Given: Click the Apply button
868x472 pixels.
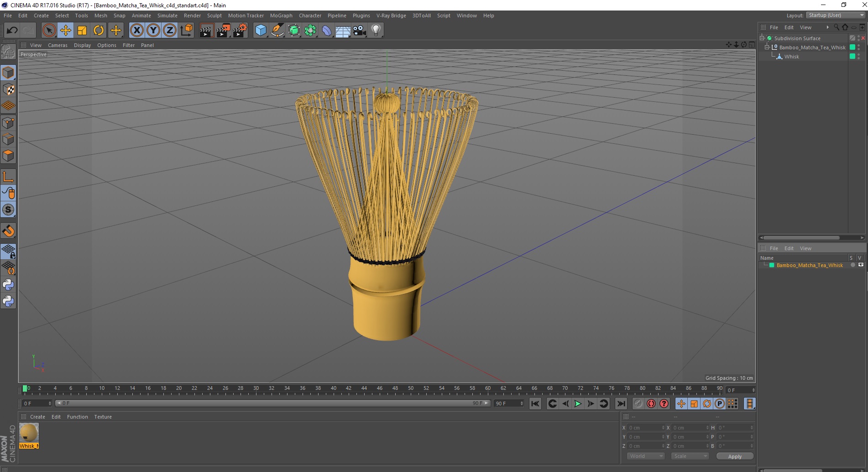Looking at the screenshot, I should tap(735, 456).
